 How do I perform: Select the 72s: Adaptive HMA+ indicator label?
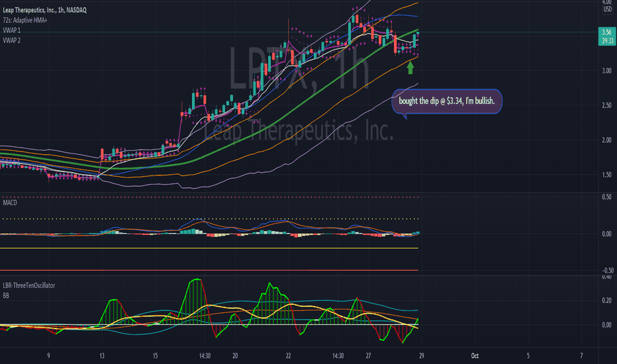pos(24,20)
